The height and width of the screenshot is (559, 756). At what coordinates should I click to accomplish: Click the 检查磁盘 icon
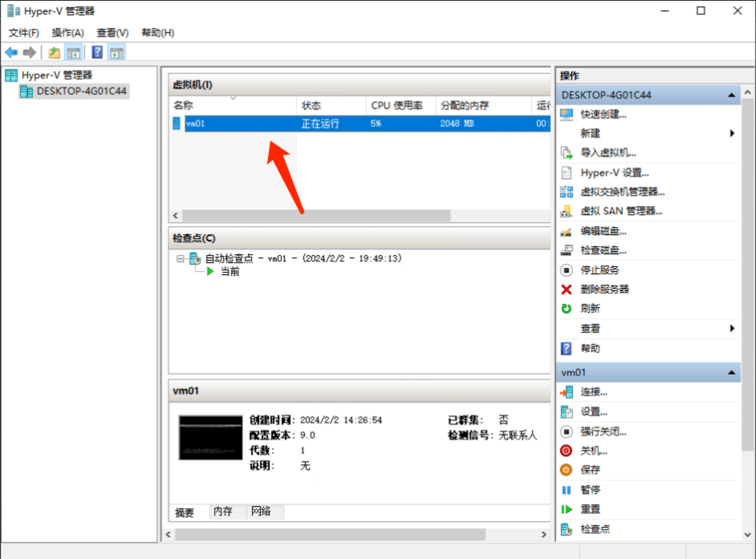[x=567, y=250]
